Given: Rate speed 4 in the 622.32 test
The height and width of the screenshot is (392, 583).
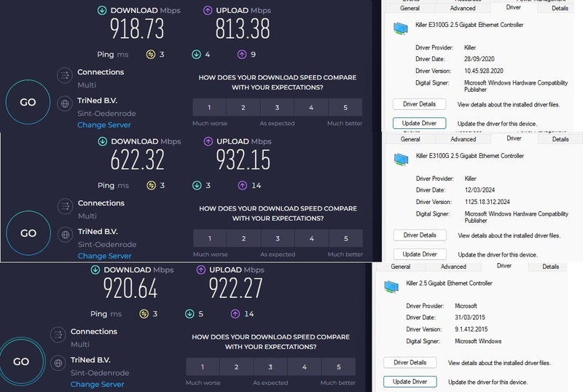Looking at the screenshot, I should [312, 238].
